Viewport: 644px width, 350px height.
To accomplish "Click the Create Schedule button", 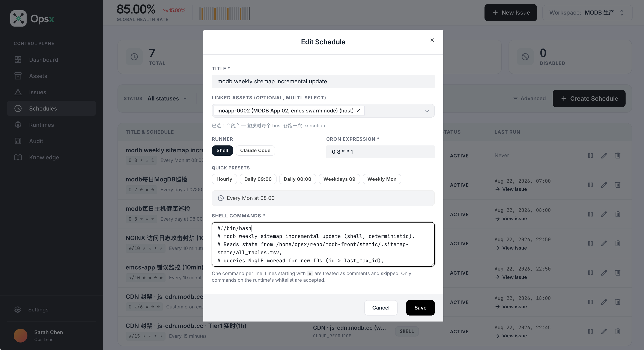I will (x=589, y=99).
